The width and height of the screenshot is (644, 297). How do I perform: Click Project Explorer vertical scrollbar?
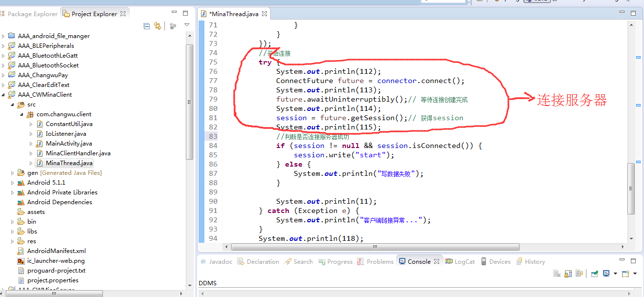point(190,102)
